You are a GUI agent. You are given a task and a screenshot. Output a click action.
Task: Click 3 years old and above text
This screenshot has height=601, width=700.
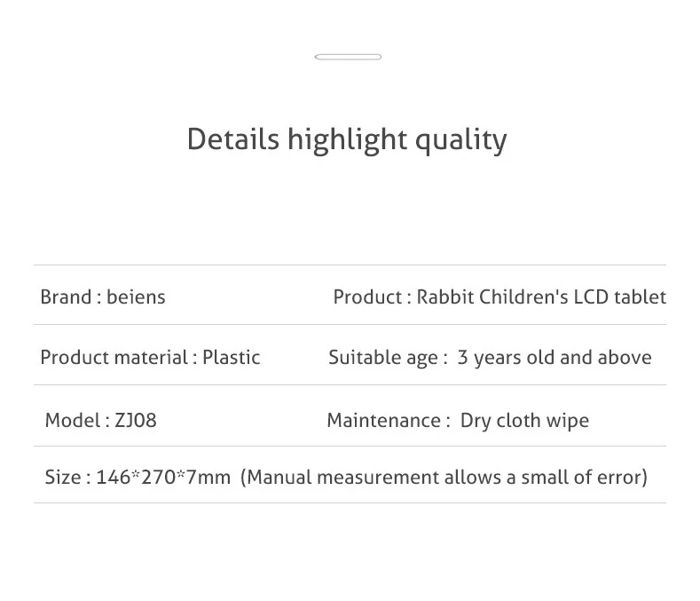click(x=554, y=358)
